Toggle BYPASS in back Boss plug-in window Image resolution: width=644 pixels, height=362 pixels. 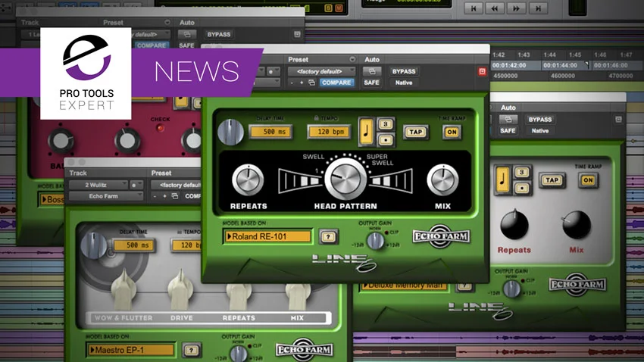(219, 35)
